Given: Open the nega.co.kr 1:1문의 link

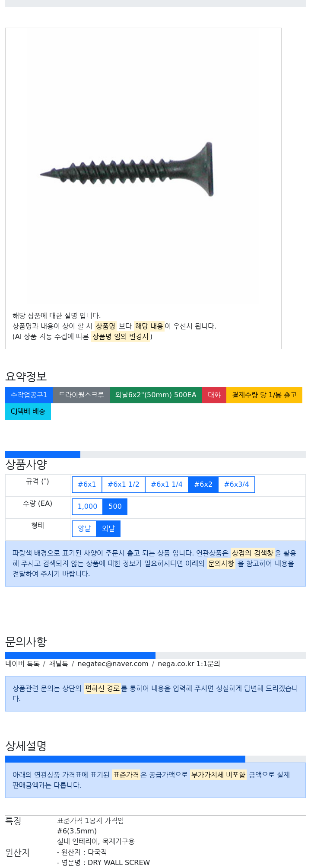Looking at the screenshot, I should tap(189, 664).
